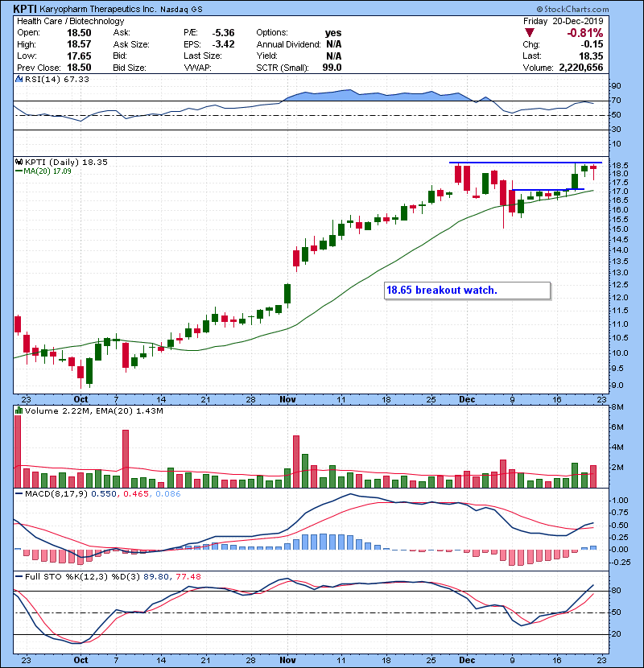The height and width of the screenshot is (668, 644).
Task: Click the 1.00 label on the MACD scale
Action: pyautogui.click(x=620, y=500)
